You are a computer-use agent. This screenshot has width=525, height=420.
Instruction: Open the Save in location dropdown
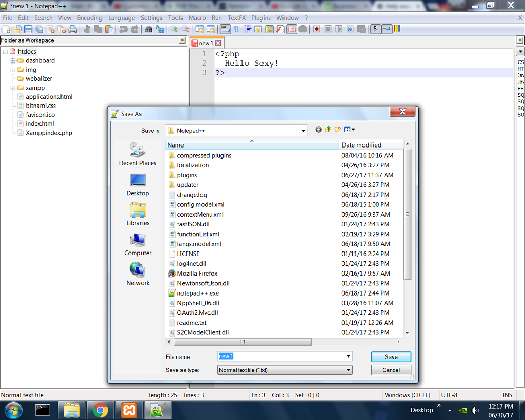tap(303, 131)
